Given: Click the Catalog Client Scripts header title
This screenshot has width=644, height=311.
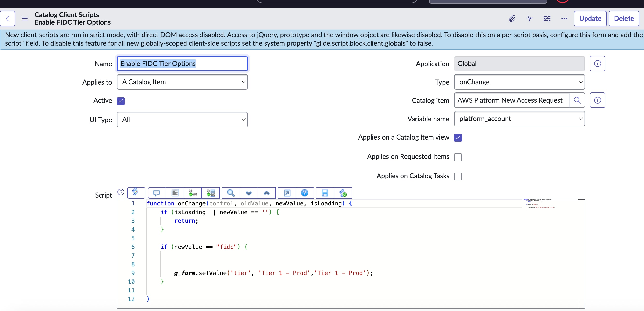Looking at the screenshot, I should coord(66,15).
